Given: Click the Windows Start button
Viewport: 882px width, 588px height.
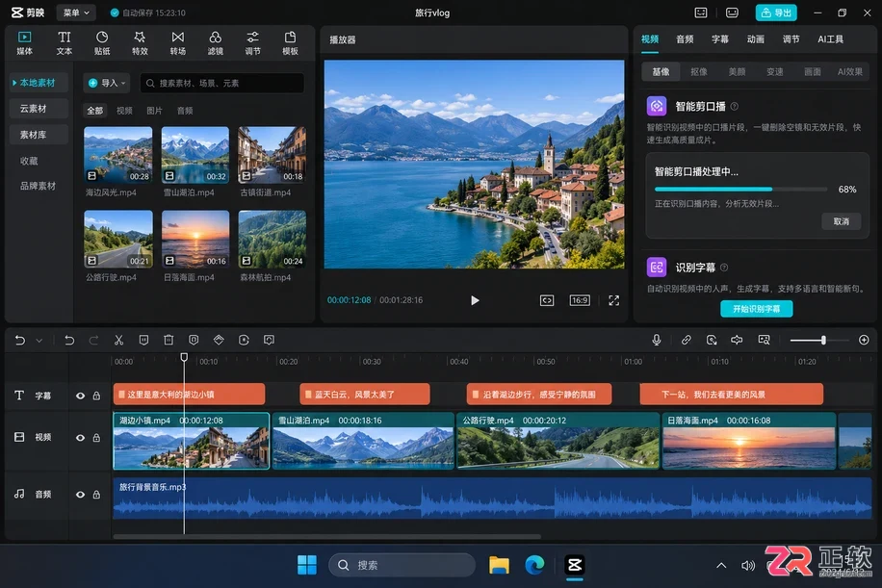Looking at the screenshot, I should tap(306, 565).
